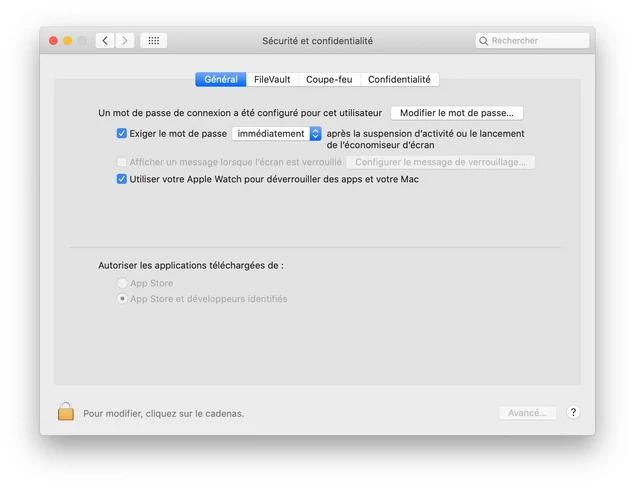
Task: Go back with the left chevron button
Action: point(105,40)
